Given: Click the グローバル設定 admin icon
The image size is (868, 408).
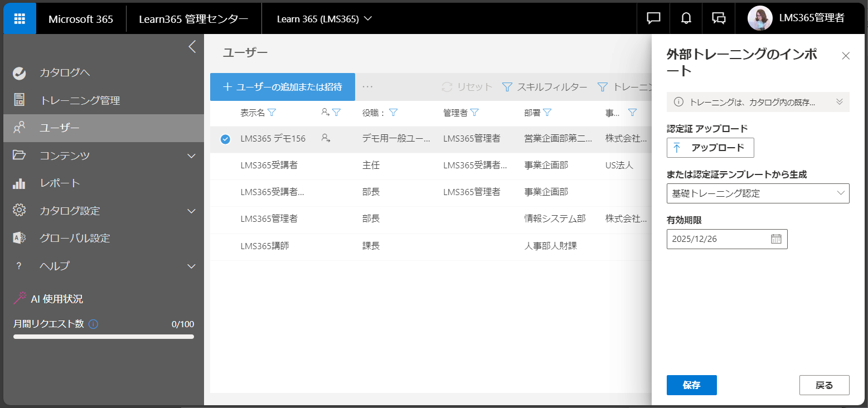Looking at the screenshot, I should [19, 238].
